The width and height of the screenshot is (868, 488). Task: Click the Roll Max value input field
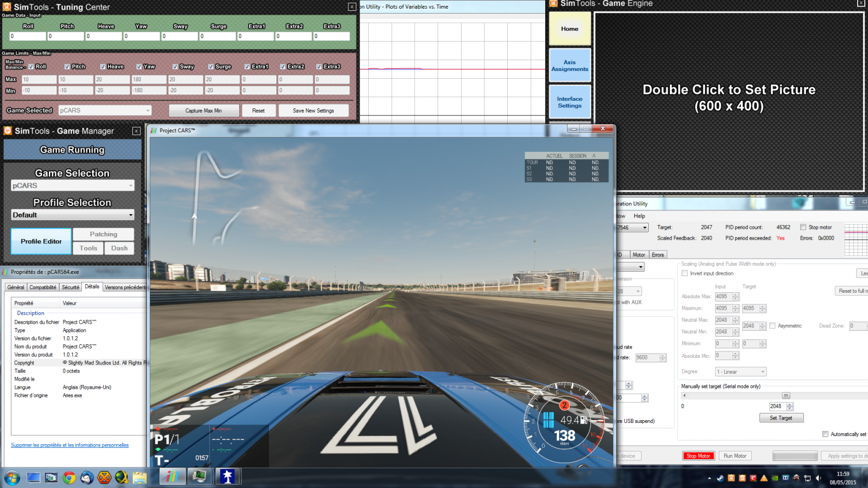coord(39,80)
